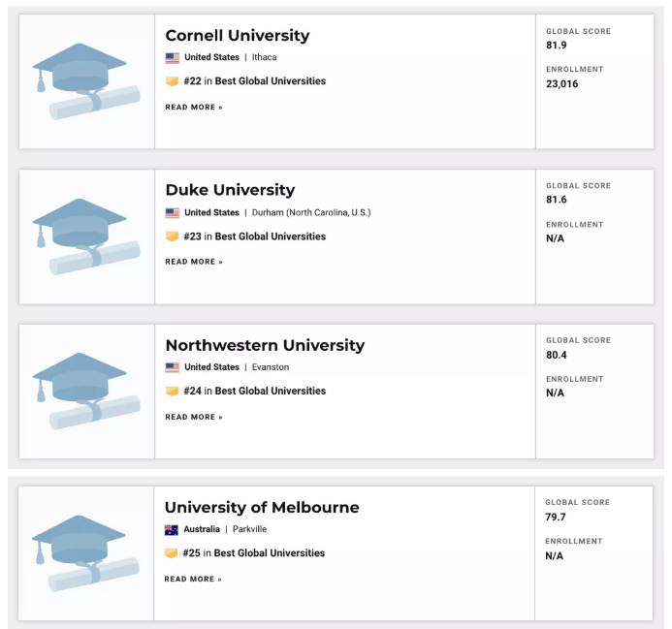
Task: Open the Northwestern University title link
Action: click(x=265, y=345)
